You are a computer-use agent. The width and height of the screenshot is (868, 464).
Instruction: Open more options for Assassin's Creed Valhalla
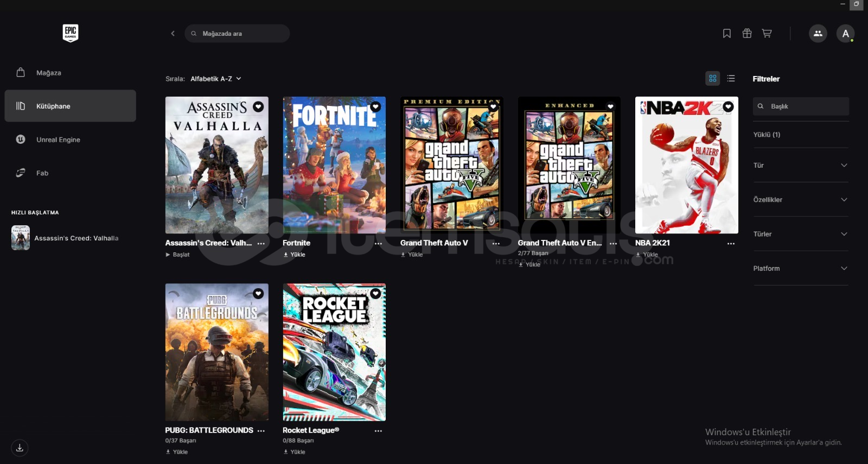[261, 244]
